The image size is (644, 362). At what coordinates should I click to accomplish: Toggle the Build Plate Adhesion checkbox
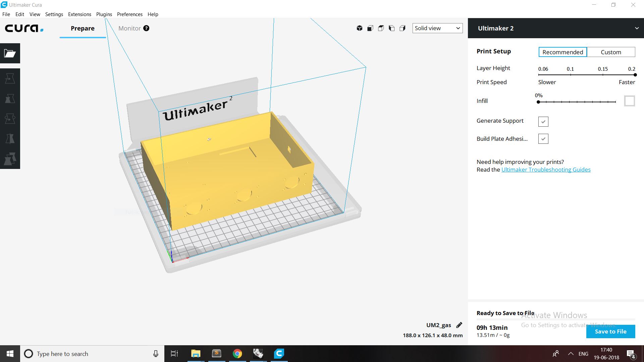[543, 139]
